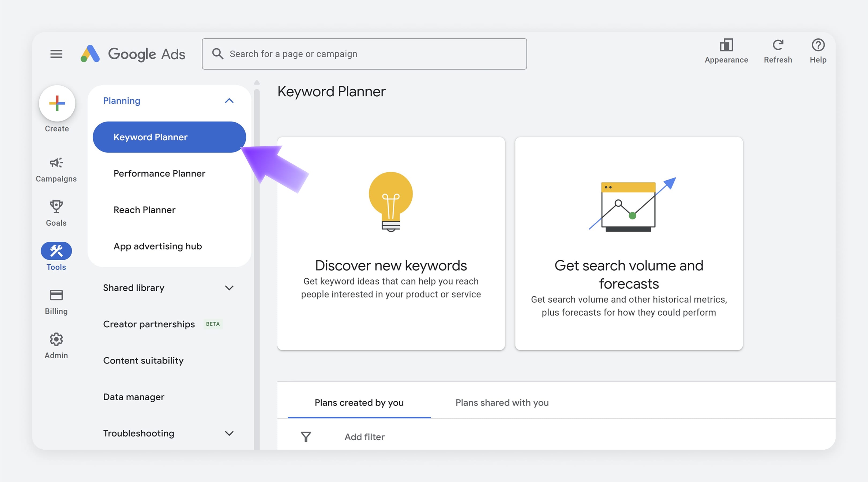
Task: Switch to Plans shared with you tab
Action: click(502, 403)
